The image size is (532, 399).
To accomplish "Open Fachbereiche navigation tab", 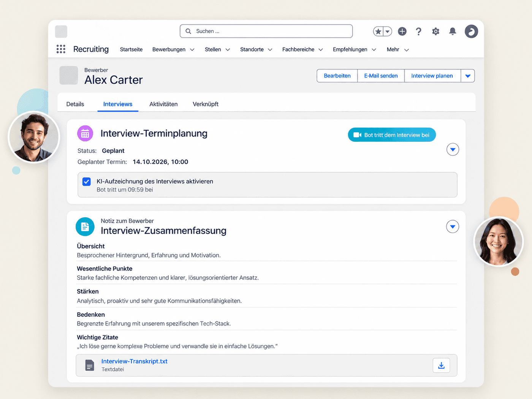I will [298, 49].
